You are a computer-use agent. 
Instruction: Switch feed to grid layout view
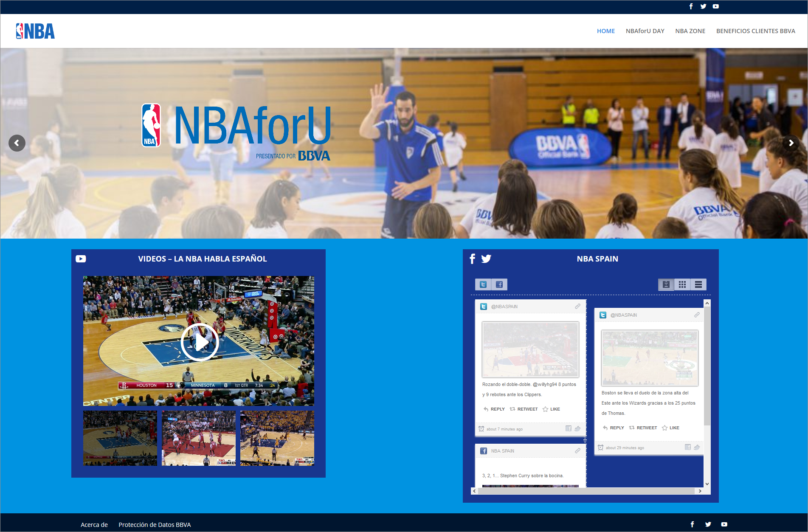click(x=682, y=284)
